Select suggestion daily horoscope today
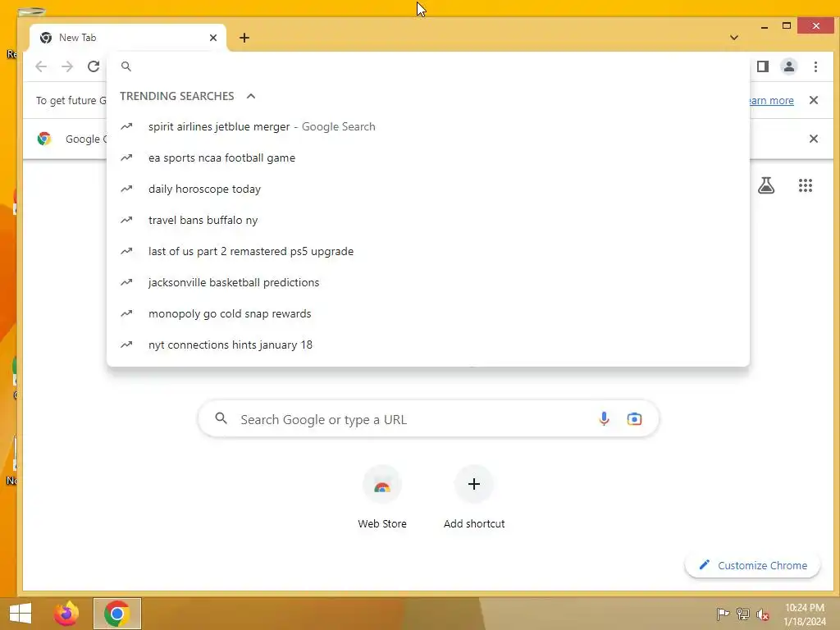840x630 pixels. click(x=428, y=189)
